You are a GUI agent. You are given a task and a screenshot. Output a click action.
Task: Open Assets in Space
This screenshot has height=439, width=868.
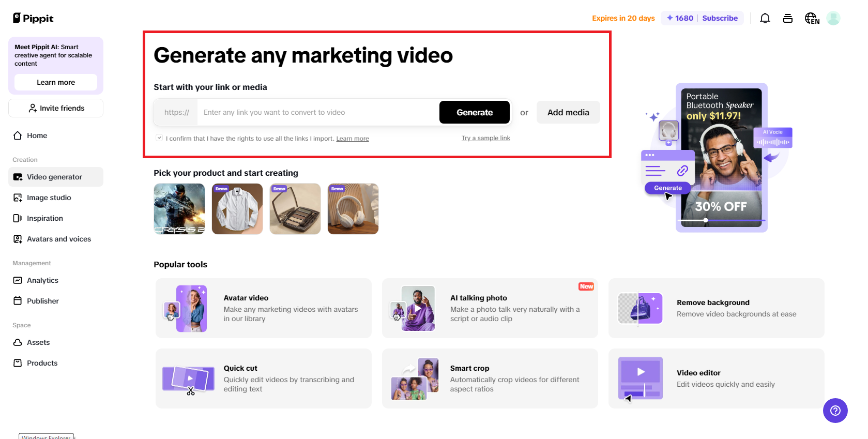pos(56,342)
